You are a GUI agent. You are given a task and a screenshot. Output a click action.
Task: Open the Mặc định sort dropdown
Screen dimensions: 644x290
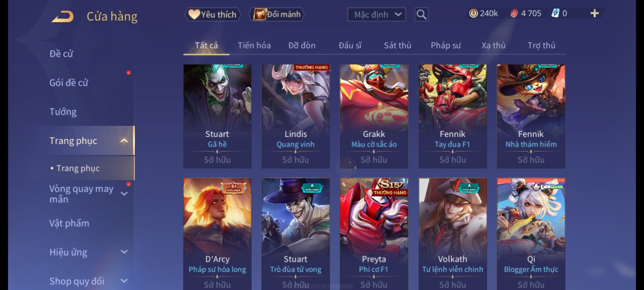pos(376,15)
